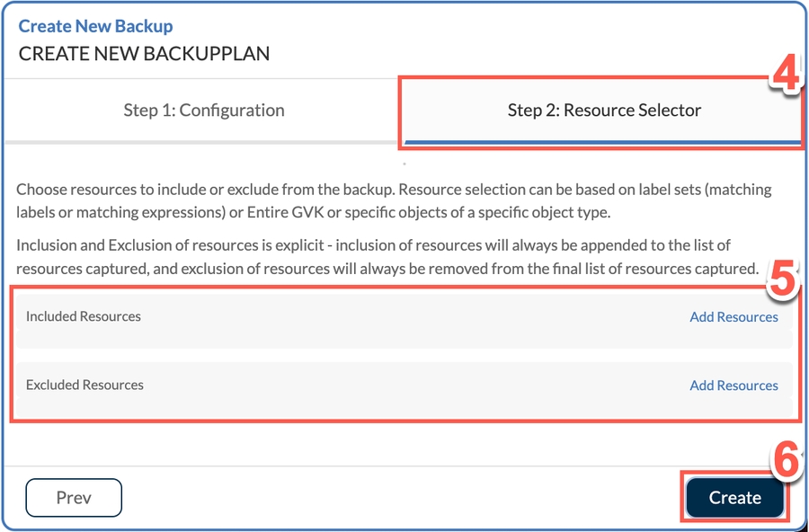The height and width of the screenshot is (532, 809).
Task: Click the Excluded Resources label
Action: (x=84, y=385)
